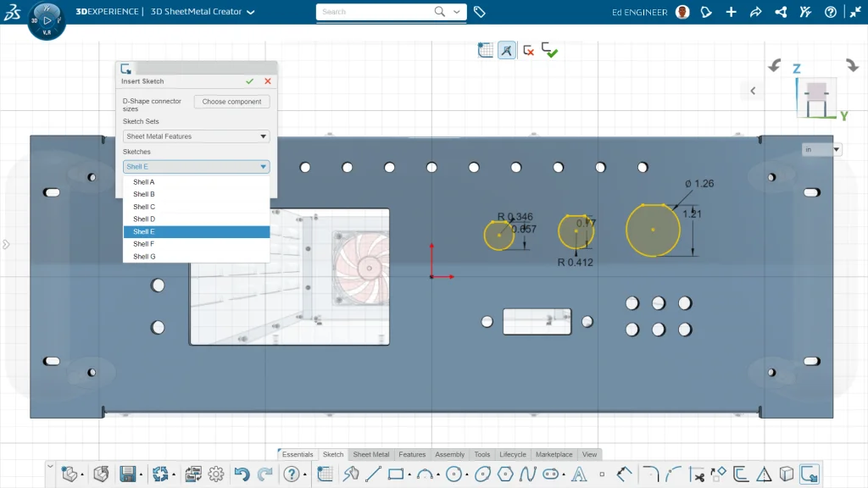
Task: Click the Choose component button
Action: pos(231,102)
